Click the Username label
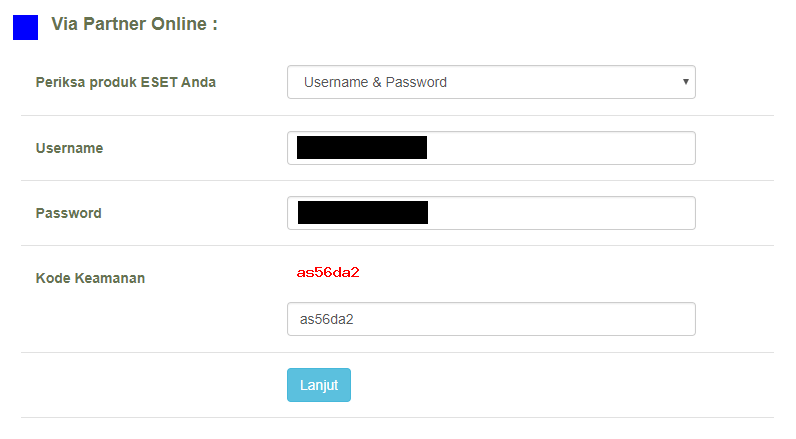Screen dimensions: 796x439 pos(69,148)
